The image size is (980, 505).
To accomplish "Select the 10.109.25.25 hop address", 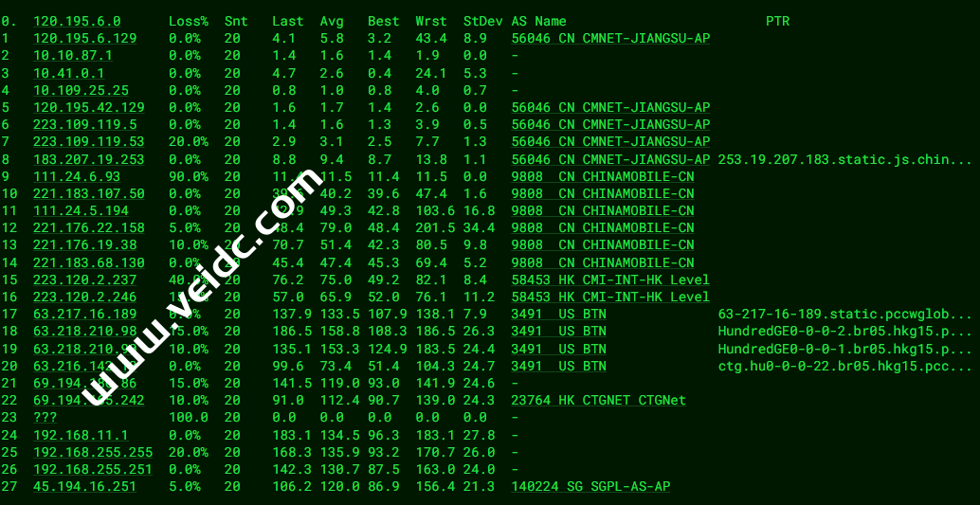I will (82, 91).
